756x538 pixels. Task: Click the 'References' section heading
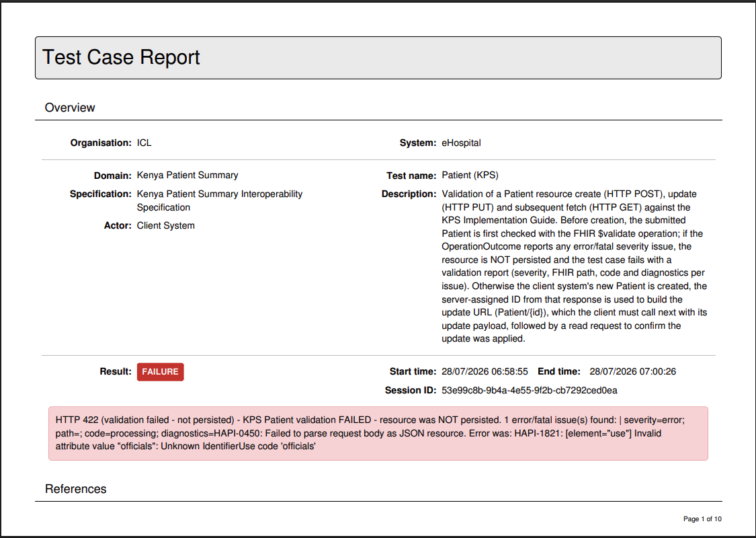(x=76, y=489)
